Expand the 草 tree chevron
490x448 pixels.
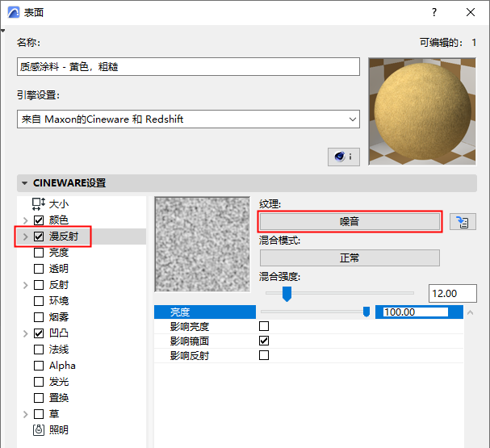pyautogui.click(x=26, y=414)
